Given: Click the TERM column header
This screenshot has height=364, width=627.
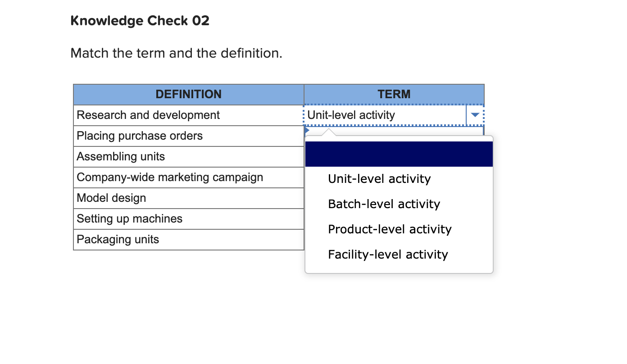Looking at the screenshot, I should [394, 94].
